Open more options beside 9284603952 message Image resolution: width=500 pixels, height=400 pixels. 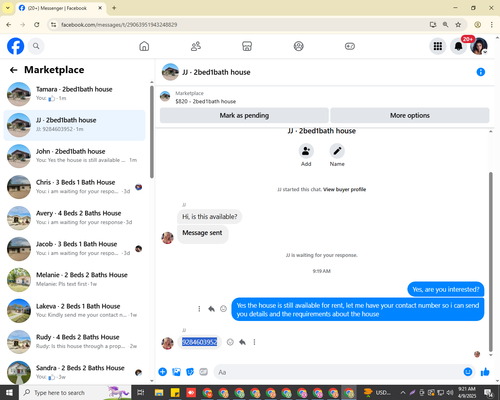click(x=254, y=342)
